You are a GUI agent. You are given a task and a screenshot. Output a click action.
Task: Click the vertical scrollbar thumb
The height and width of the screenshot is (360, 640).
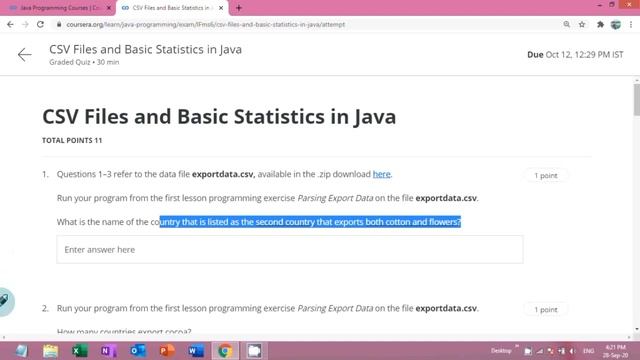click(637, 99)
